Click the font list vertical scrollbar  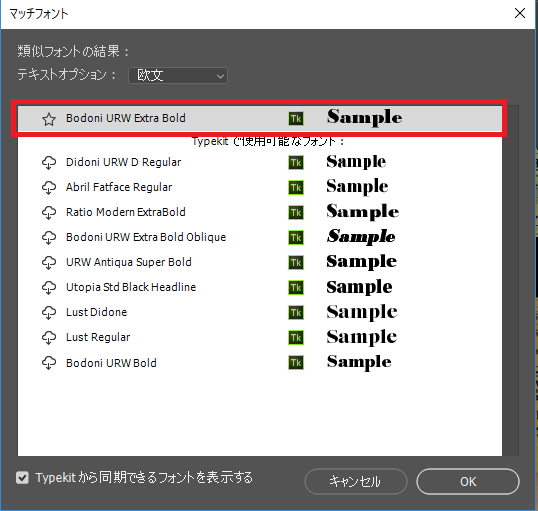click(x=511, y=280)
